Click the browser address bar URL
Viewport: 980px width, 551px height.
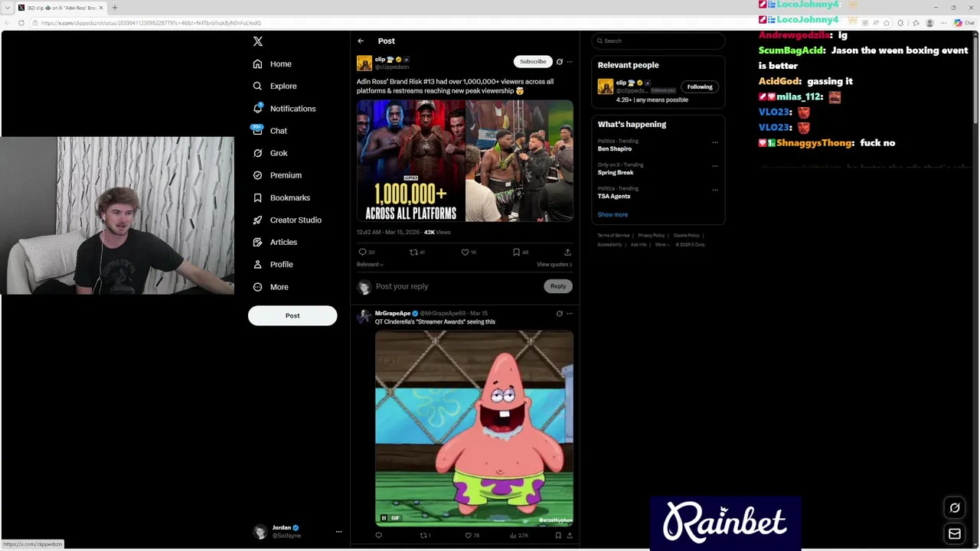[x=151, y=23]
